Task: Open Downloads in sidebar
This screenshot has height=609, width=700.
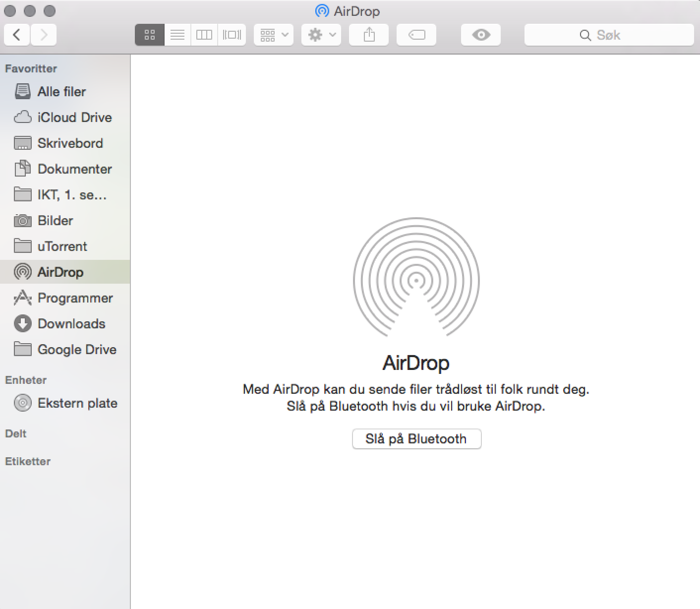Action: 65,323
